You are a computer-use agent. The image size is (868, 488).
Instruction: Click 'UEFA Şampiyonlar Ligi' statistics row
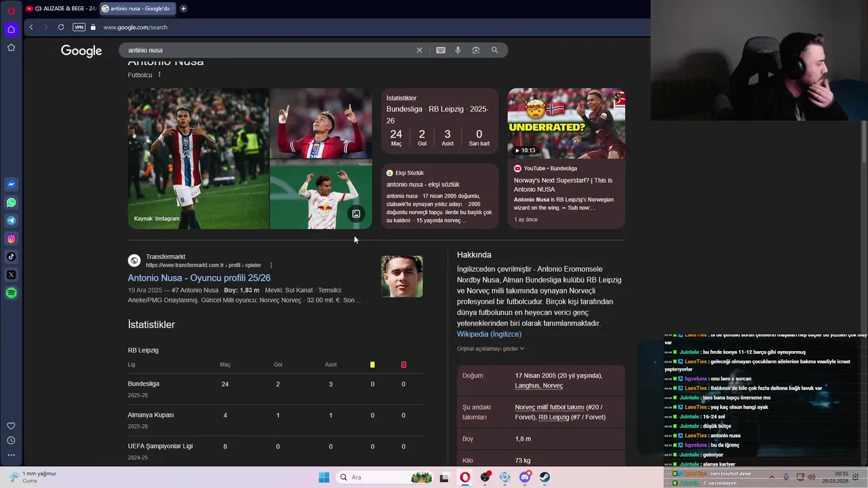pos(275,451)
